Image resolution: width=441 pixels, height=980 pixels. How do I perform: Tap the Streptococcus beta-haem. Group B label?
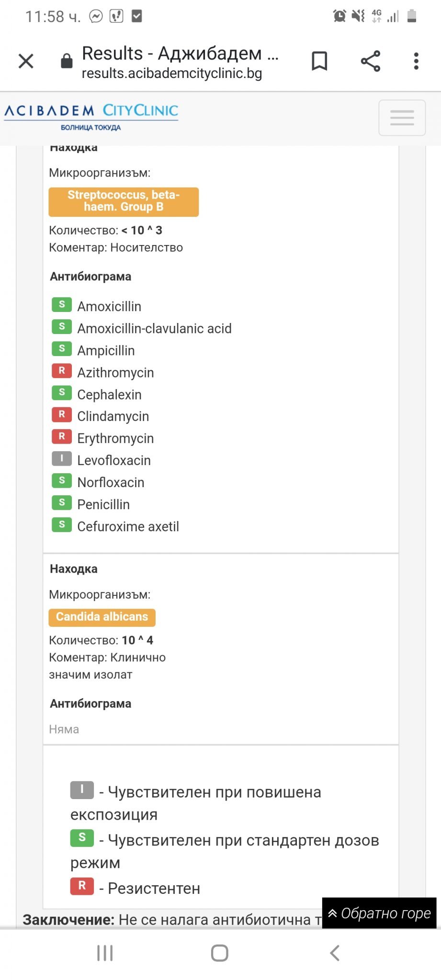pyautogui.click(x=124, y=201)
